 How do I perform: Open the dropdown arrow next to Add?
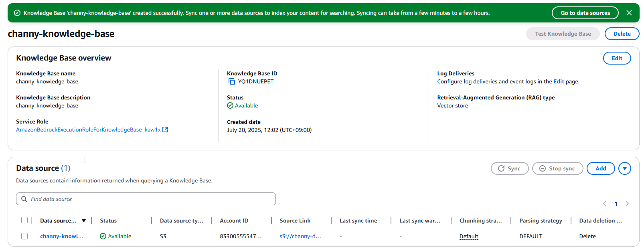point(625,168)
